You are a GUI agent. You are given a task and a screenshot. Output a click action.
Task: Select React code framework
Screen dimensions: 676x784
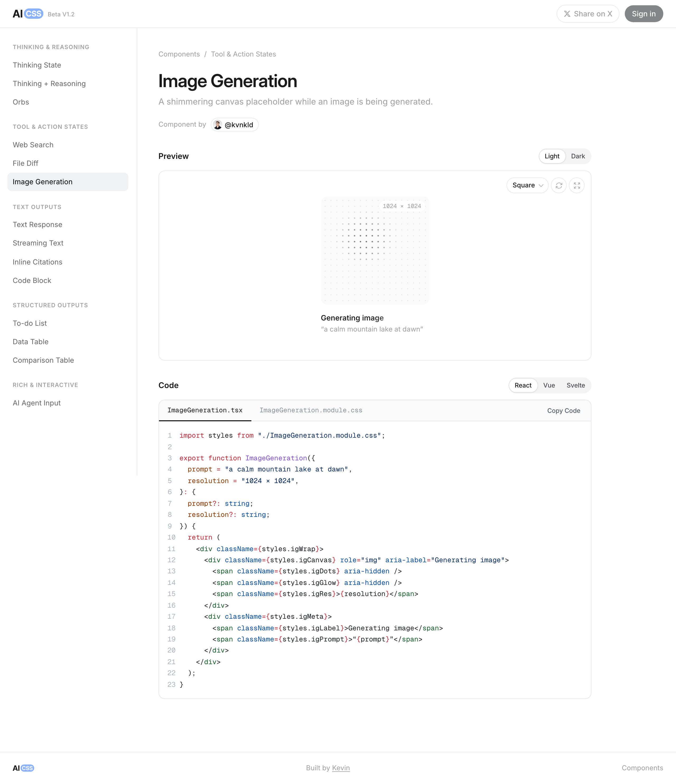(x=523, y=386)
